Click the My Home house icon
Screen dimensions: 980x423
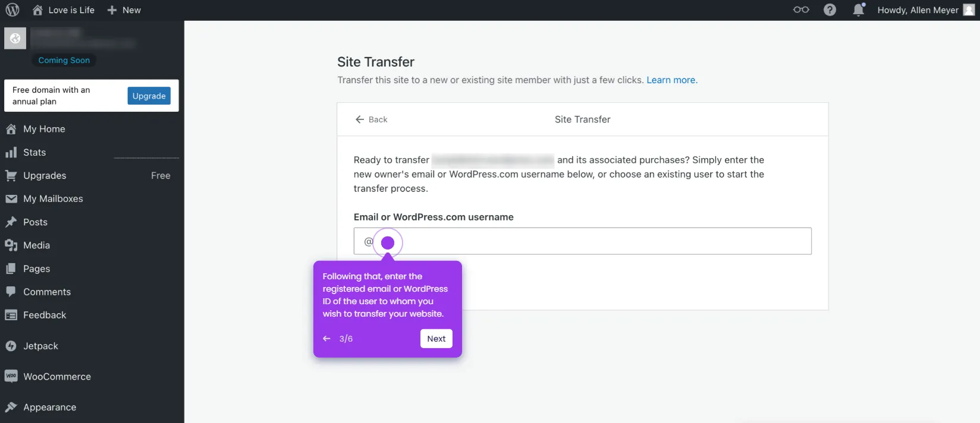tap(11, 129)
